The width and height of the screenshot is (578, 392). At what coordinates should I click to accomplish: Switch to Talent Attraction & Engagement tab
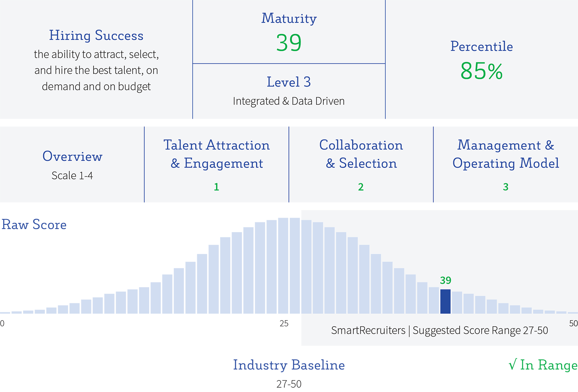coord(216,154)
